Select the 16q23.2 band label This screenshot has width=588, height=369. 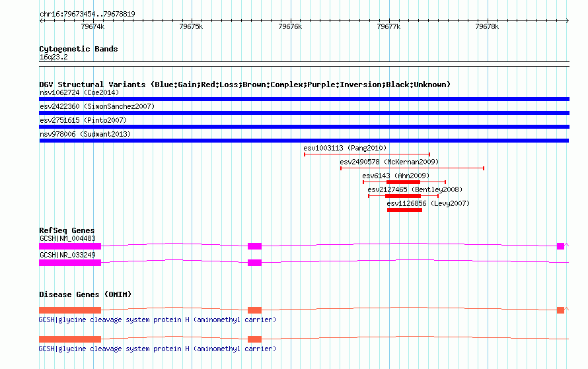(x=54, y=57)
